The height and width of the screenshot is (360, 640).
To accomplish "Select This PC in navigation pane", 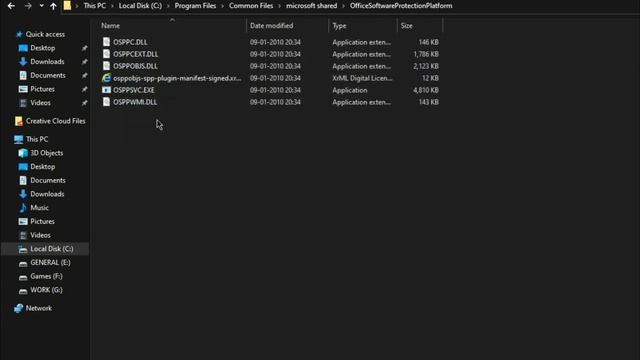I will [37, 139].
